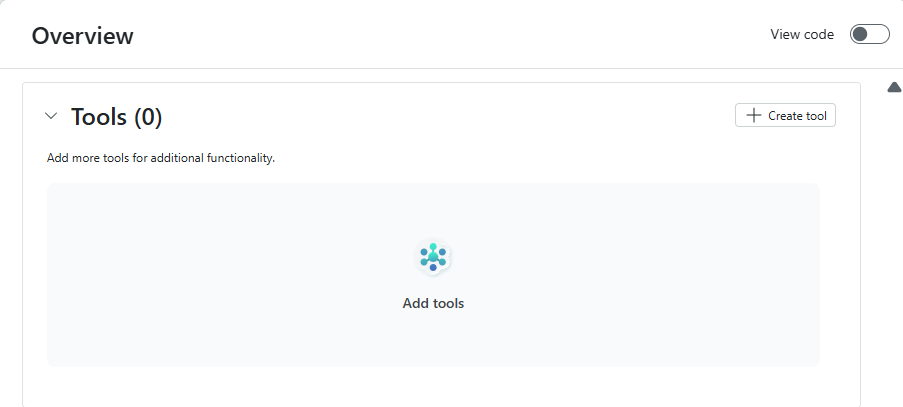Toggle the View code switch
The width and height of the screenshot is (903, 407).
[x=869, y=34]
